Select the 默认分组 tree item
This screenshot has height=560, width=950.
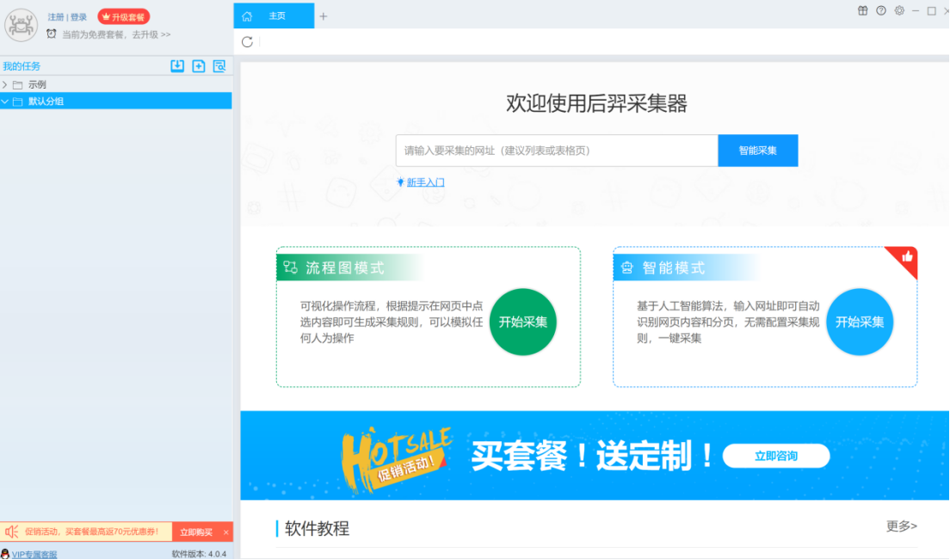click(x=115, y=102)
